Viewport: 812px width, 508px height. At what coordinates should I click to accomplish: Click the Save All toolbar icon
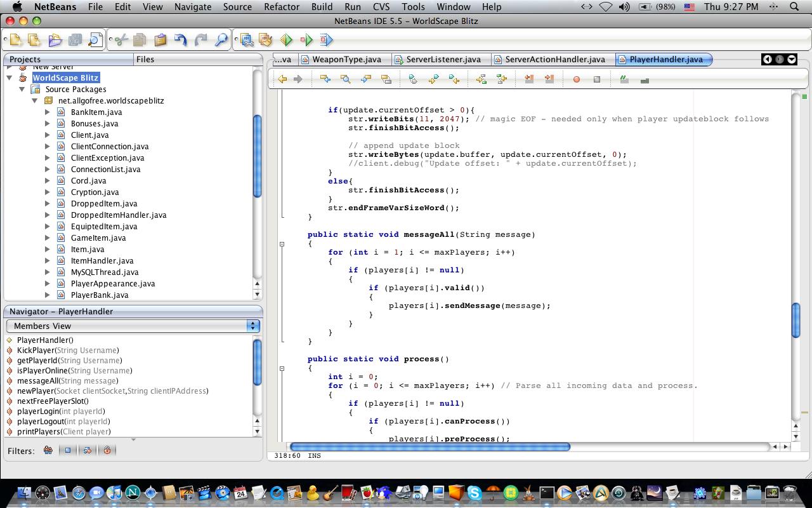click(75, 40)
